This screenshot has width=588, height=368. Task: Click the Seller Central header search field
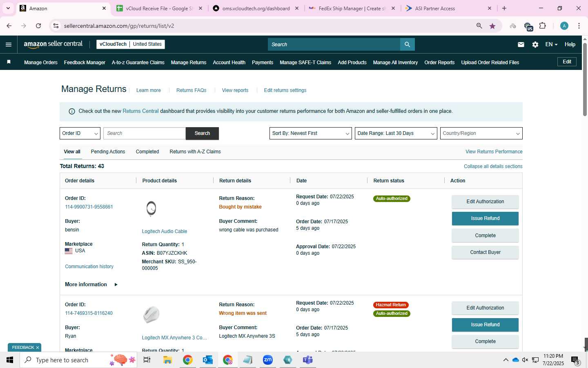click(x=334, y=45)
